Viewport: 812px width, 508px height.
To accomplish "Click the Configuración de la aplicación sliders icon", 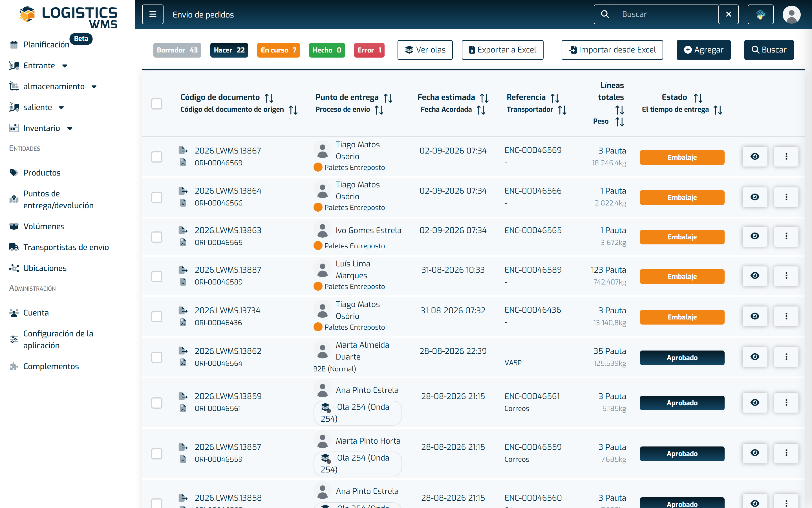I will point(14,339).
